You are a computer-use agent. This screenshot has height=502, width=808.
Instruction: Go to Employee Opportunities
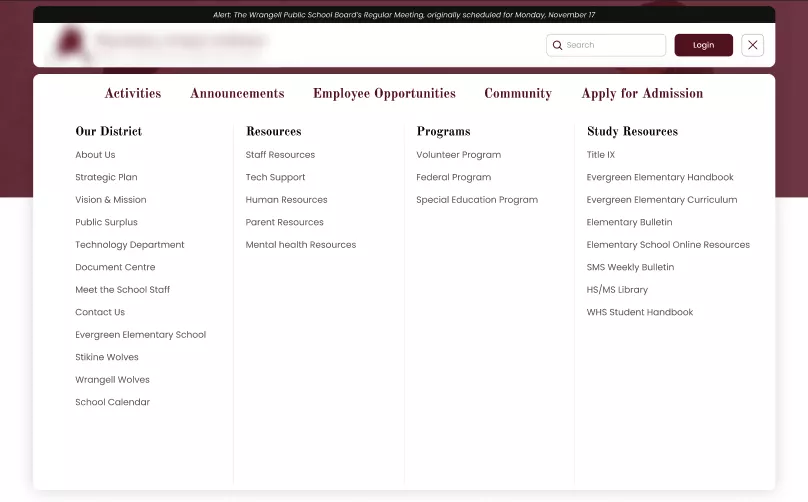pyautogui.click(x=384, y=94)
